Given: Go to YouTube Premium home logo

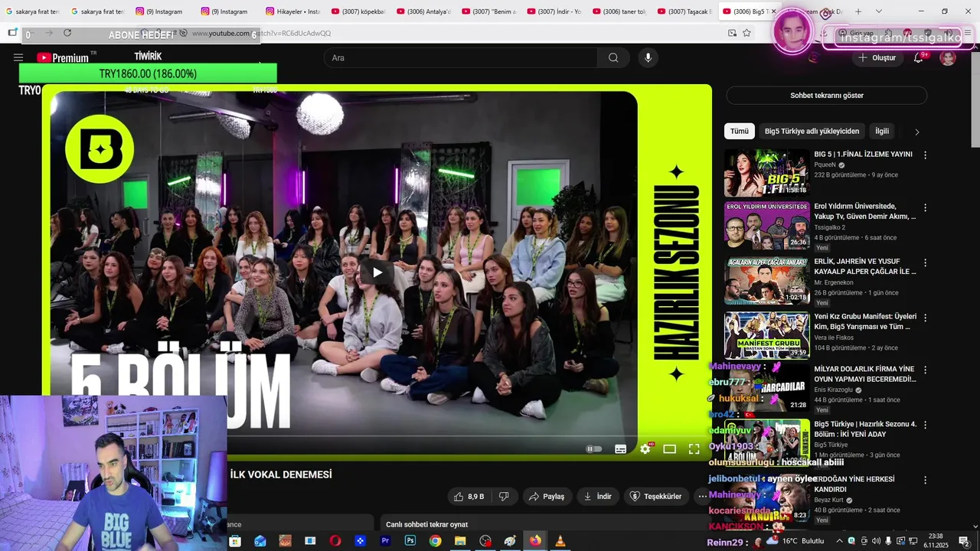Looking at the screenshot, I should 63,57.
